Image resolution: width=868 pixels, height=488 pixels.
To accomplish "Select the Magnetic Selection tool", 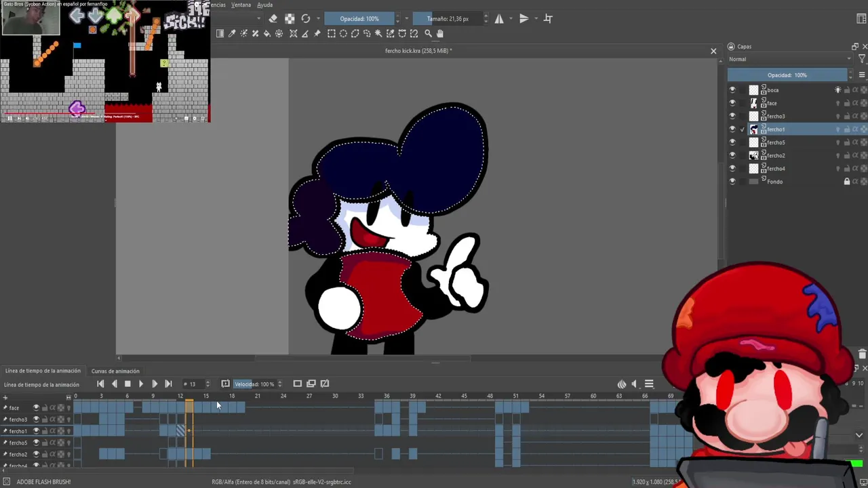I will coord(414,33).
